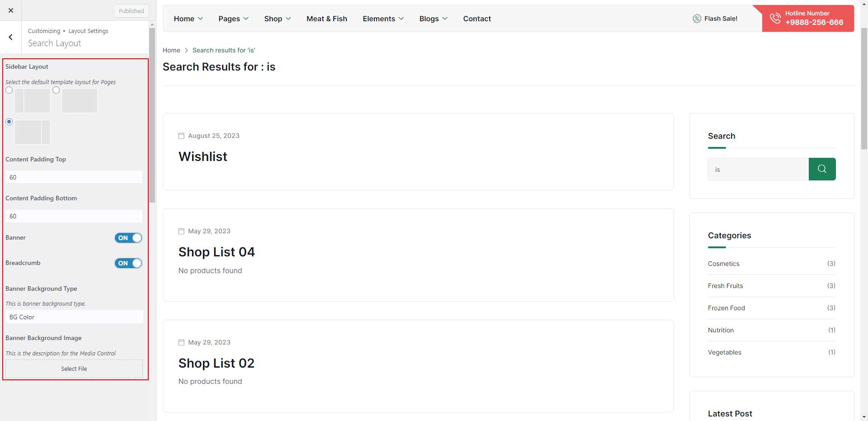This screenshot has height=421, width=868.
Task: Click the August 25, 2023 date
Action: click(x=214, y=136)
